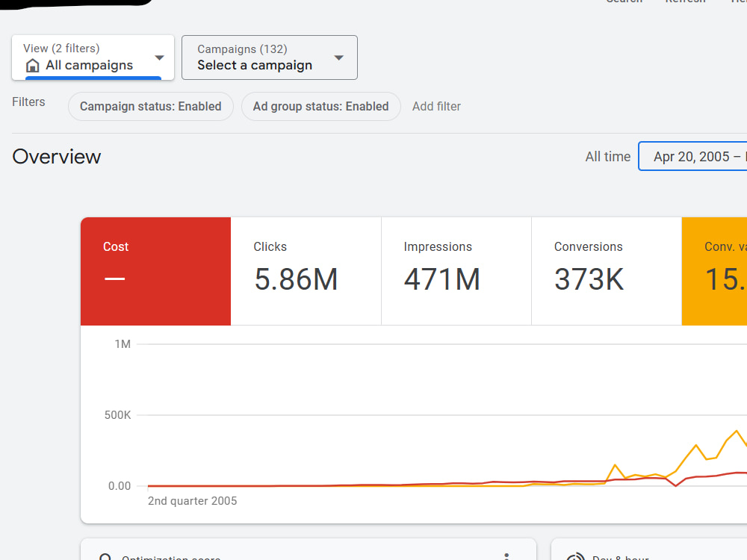Open the Select a campaign dropdown
Viewport: 747px width, 560px height.
pos(269,57)
